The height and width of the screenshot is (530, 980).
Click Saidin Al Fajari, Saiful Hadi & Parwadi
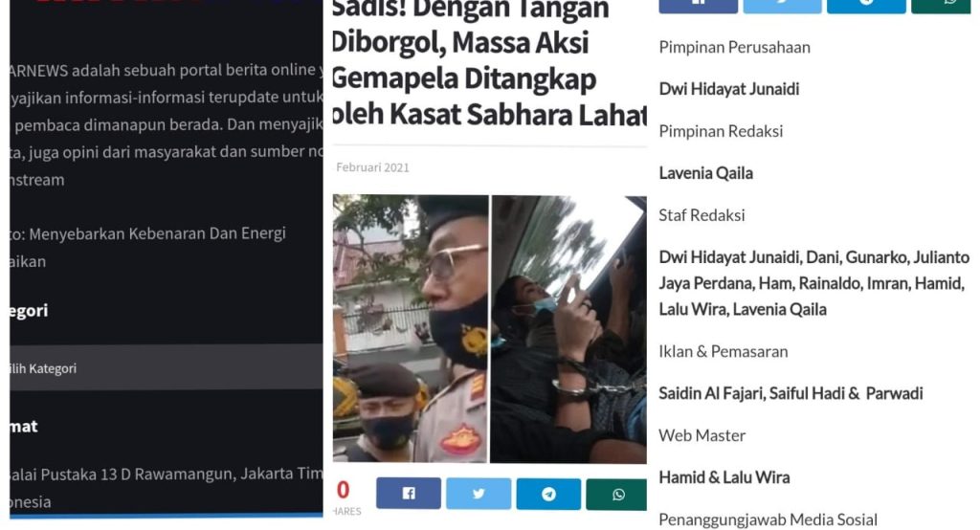click(x=791, y=393)
